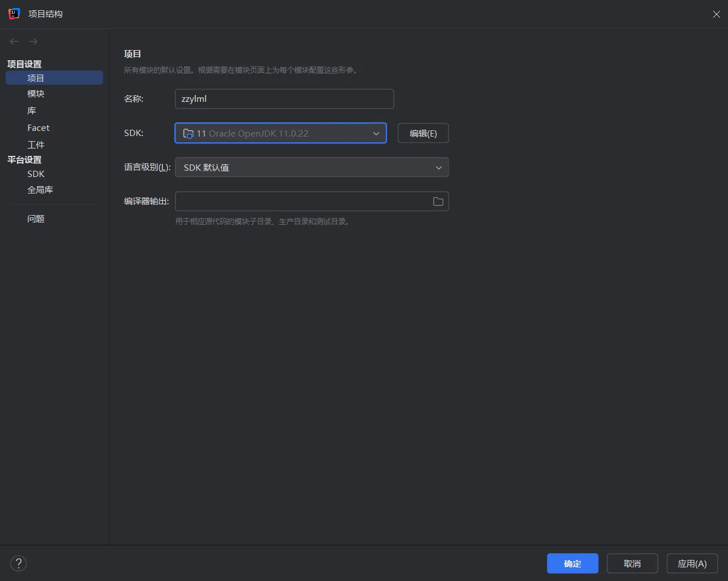This screenshot has height=581, width=728.
Task: Open the Artifacts settings section
Action: click(x=36, y=145)
